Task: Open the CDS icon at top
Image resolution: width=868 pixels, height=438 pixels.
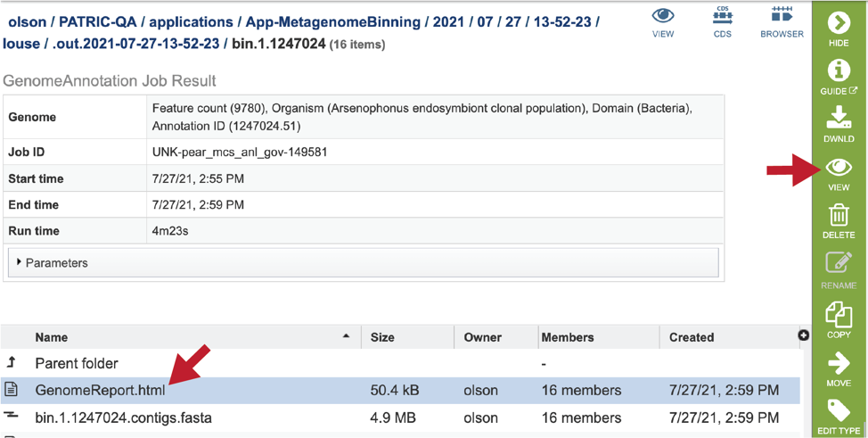Action: pyautogui.click(x=723, y=15)
